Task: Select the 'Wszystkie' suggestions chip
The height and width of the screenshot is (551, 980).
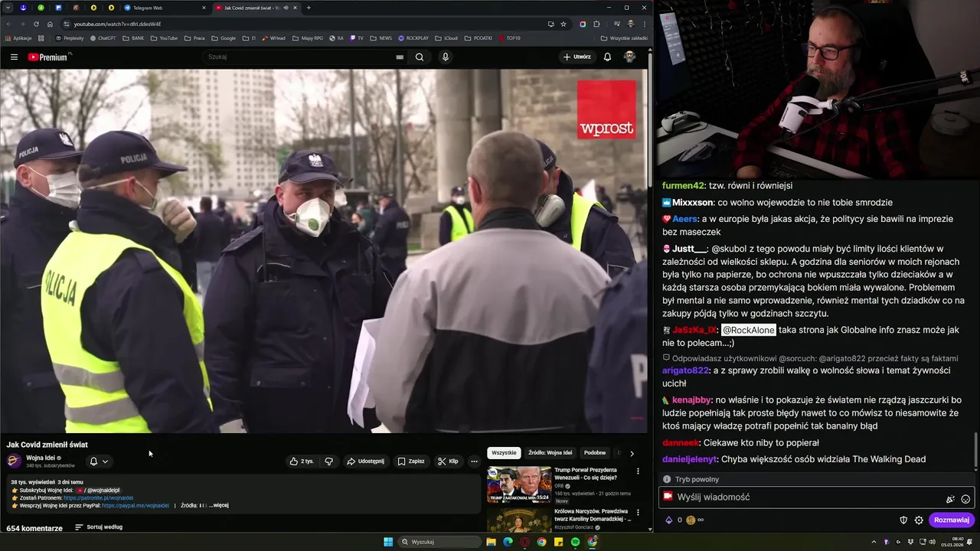Action: point(504,453)
